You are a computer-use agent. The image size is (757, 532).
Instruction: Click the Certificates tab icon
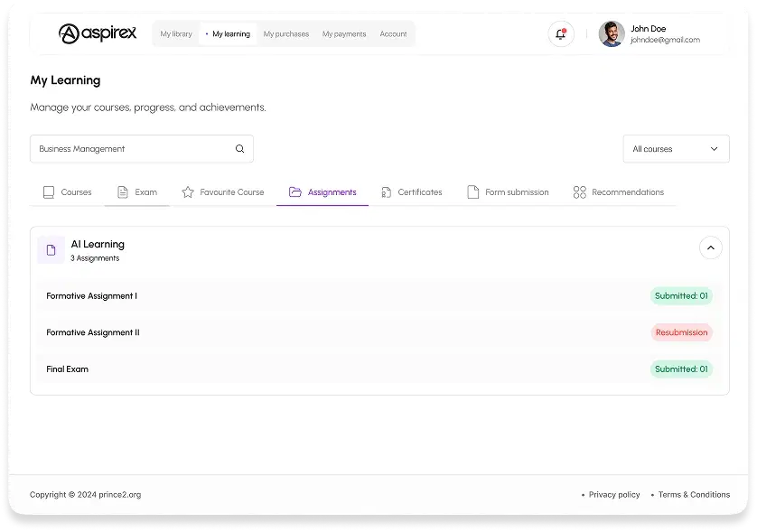click(386, 192)
